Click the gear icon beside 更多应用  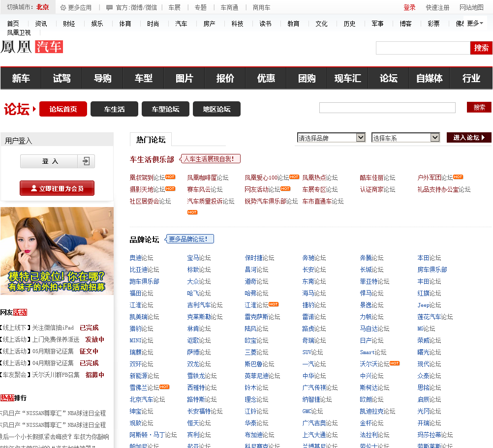click(63, 8)
